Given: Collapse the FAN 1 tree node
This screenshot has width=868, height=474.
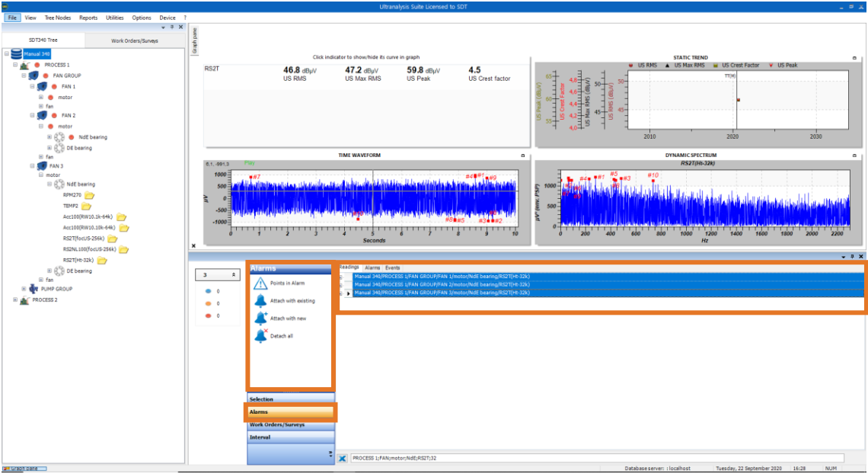Looking at the screenshot, I should pos(33,87).
